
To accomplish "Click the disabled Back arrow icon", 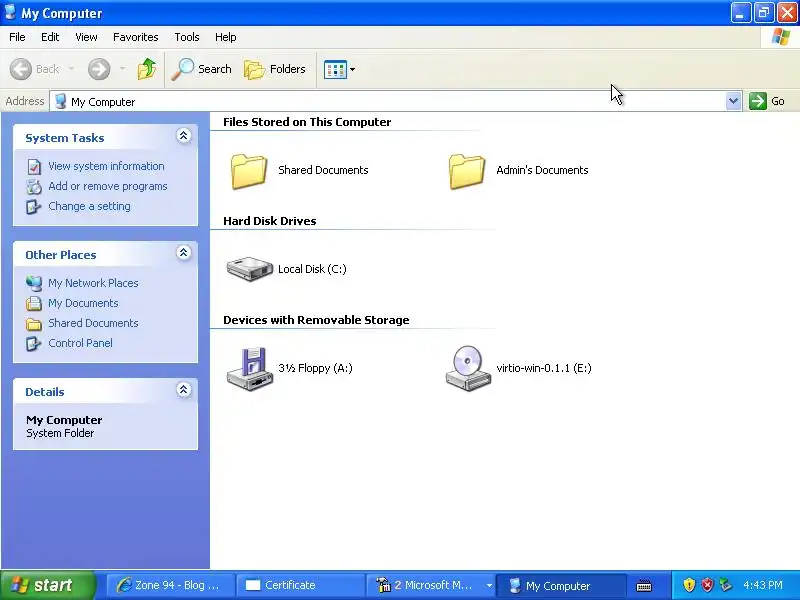I will tap(21, 69).
